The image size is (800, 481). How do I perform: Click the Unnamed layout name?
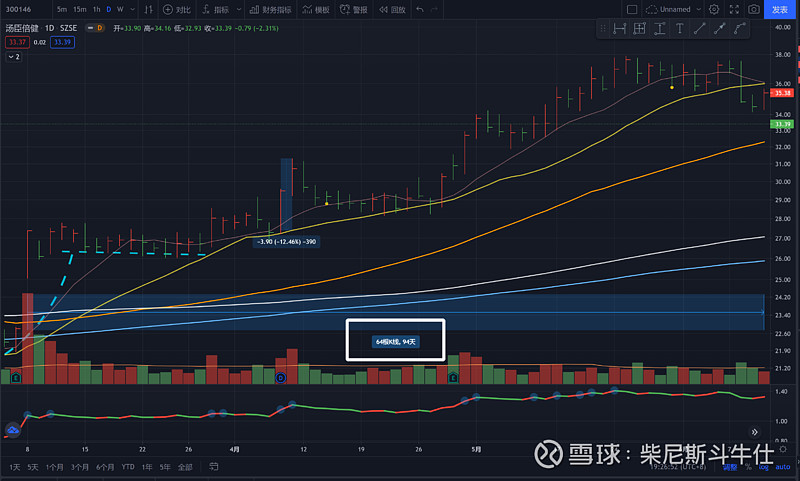675,10
